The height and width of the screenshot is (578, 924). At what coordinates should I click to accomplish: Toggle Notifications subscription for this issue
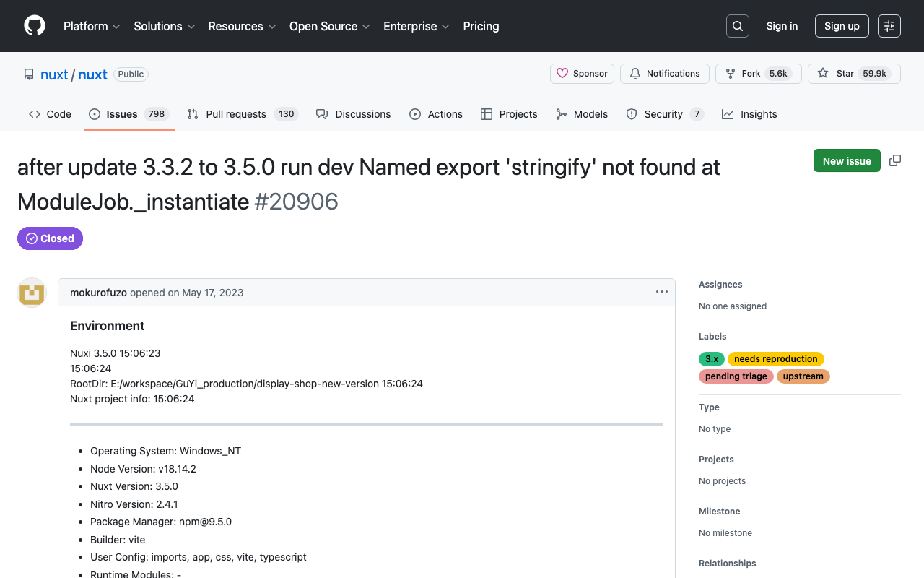click(664, 73)
